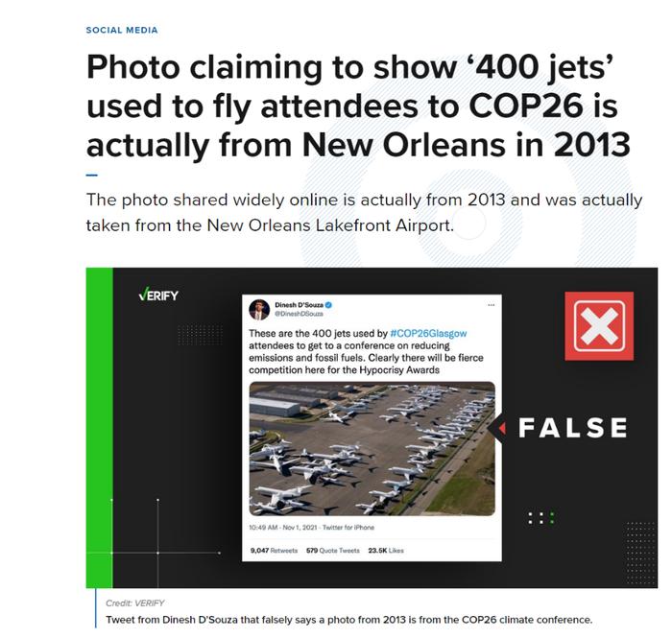Click the FALSE label text
This screenshot has width=672, height=638.
coord(572,427)
